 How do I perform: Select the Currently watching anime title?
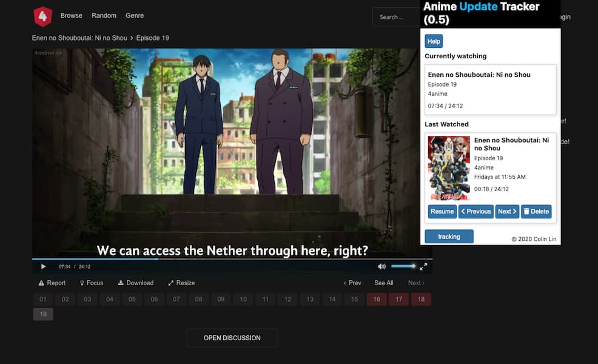[x=479, y=75]
